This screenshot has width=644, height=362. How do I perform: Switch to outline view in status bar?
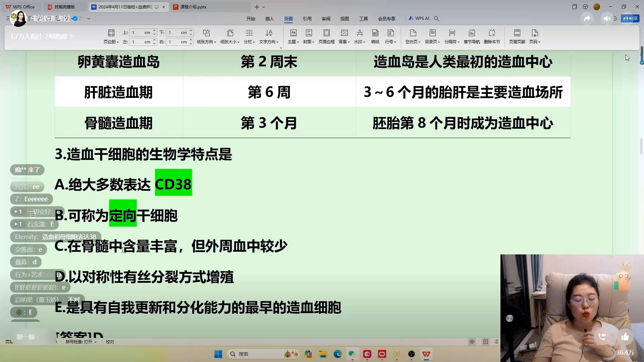496,342
